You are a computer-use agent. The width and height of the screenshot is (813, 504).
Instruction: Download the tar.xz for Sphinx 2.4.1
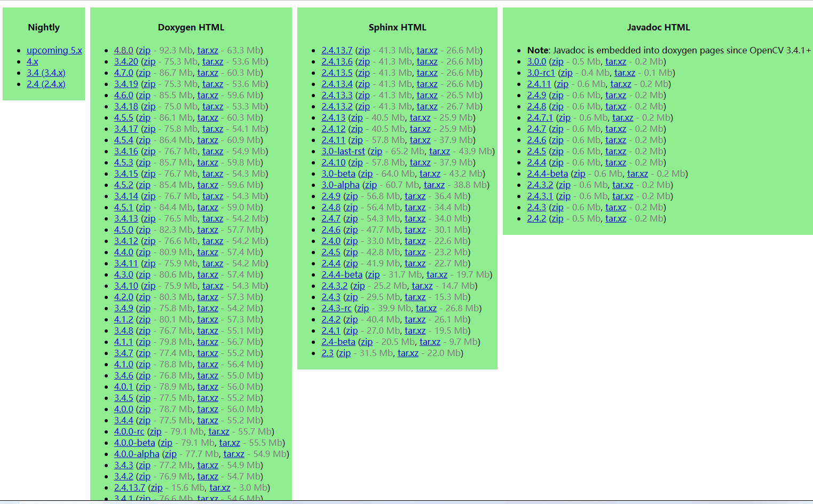(415, 330)
